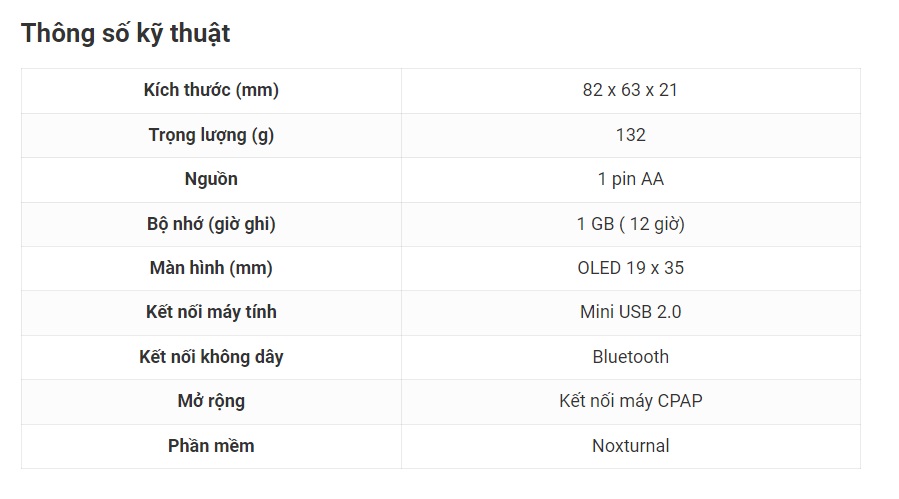Viewport: 899px width, 499px height.
Task: Click the 'Bluetooth' wireless value
Action: coord(630,357)
